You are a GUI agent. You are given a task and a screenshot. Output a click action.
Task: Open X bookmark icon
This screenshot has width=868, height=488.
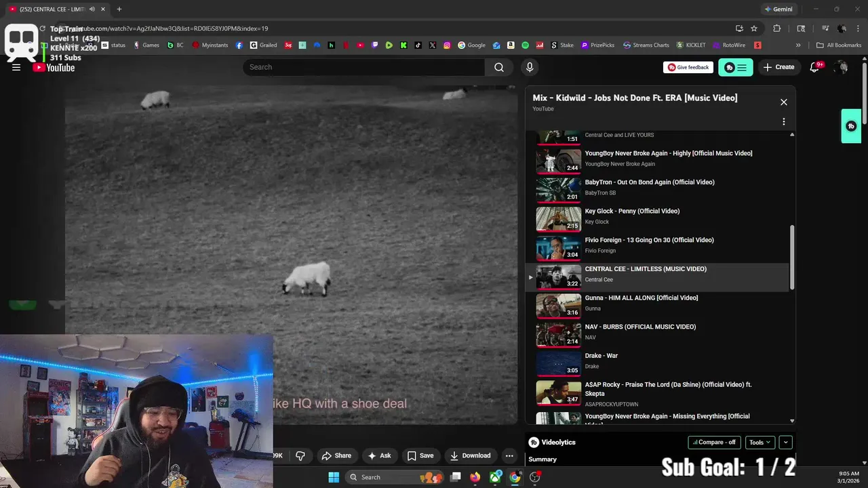pyautogui.click(x=433, y=45)
